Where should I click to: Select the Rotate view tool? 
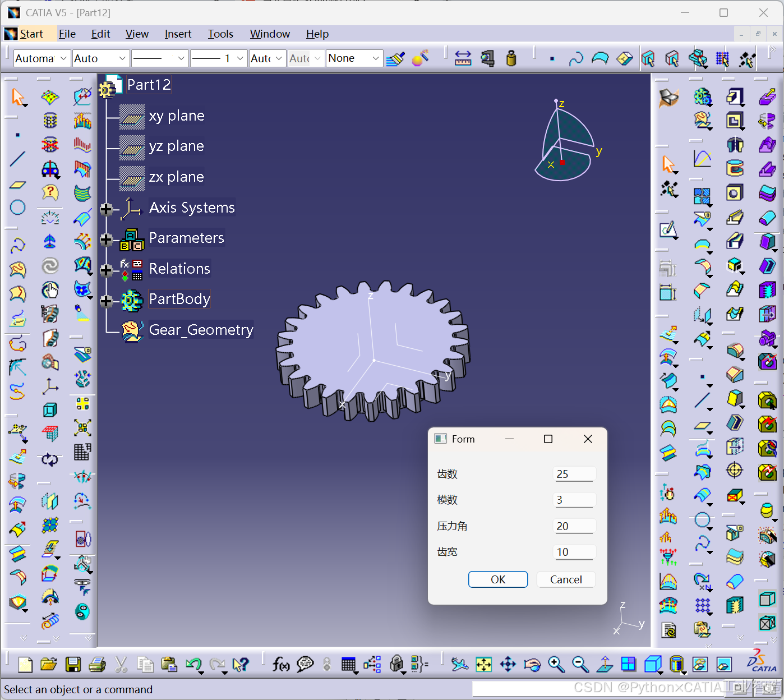532,665
